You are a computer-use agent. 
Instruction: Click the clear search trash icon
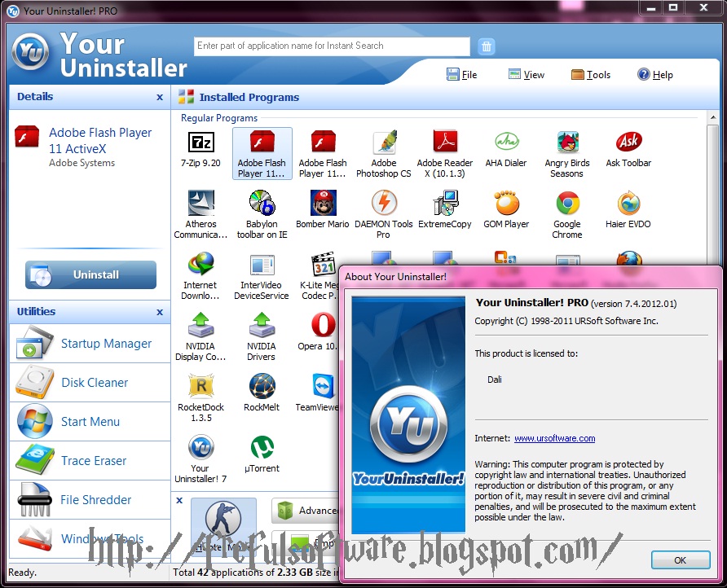click(x=487, y=46)
